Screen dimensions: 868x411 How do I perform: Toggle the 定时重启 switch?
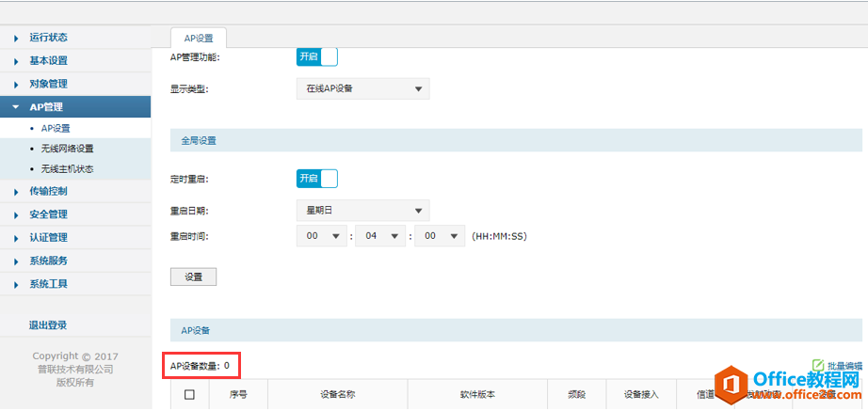(x=317, y=179)
